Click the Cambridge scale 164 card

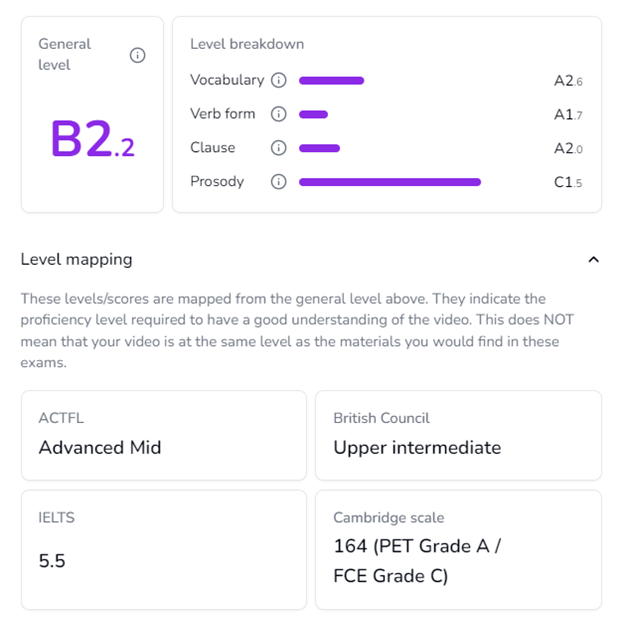pos(458,549)
